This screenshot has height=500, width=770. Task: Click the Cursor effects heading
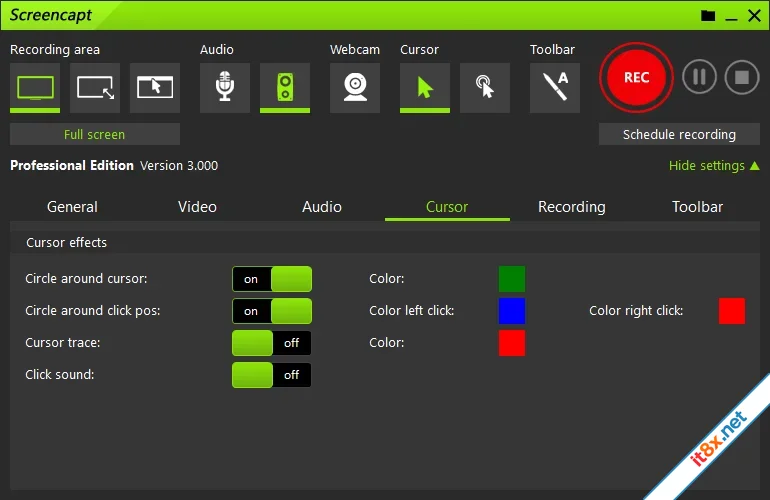coord(66,243)
